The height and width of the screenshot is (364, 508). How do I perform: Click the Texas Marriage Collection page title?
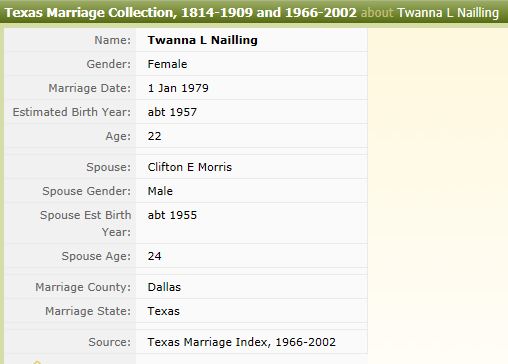[x=180, y=13]
